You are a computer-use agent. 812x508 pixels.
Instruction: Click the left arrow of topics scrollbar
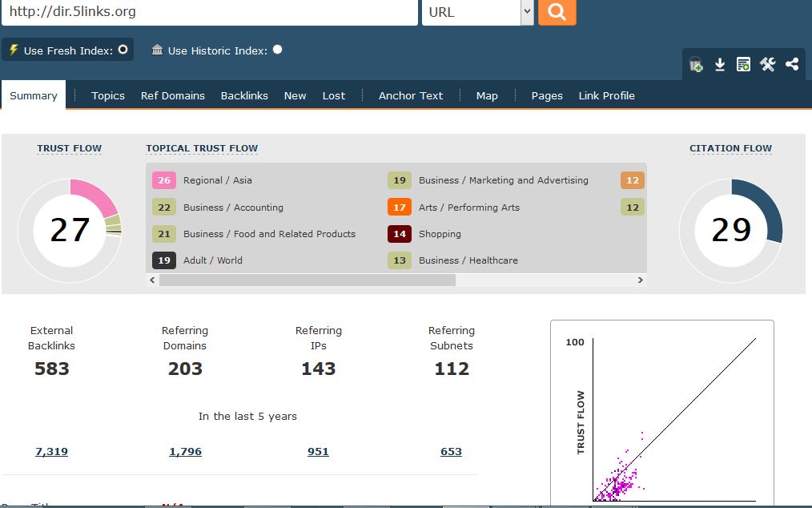(152, 280)
